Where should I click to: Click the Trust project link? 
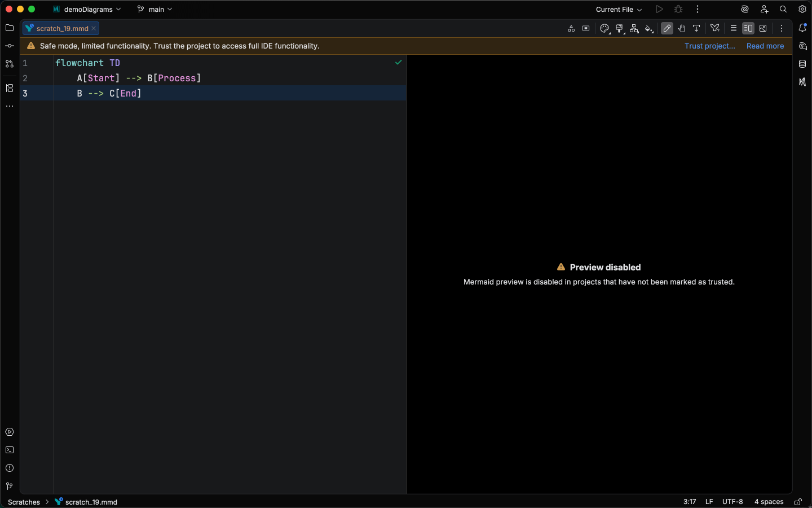(x=709, y=46)
